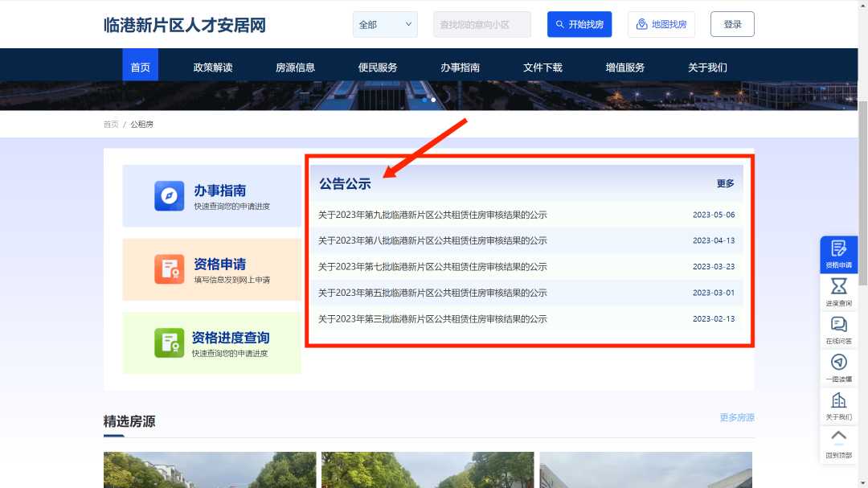Open the 办事指南 navigation menu item
This screenshot has width=868, height=488.
(x=460, y=68)
